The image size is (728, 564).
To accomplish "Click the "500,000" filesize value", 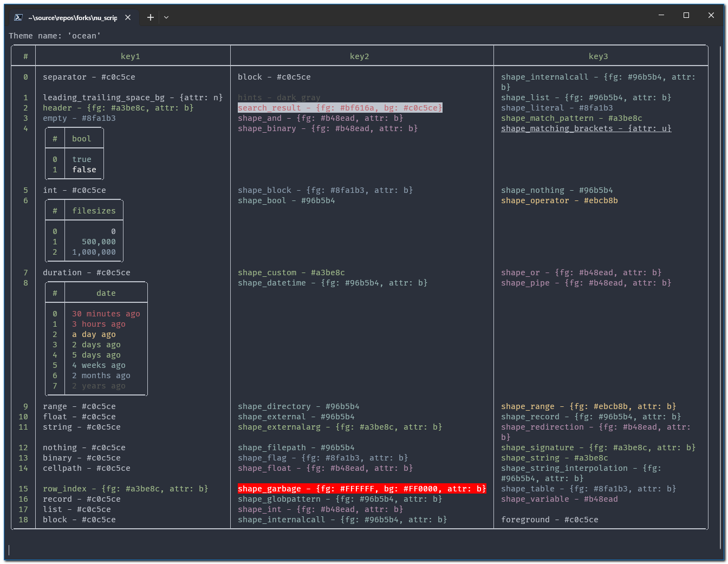I will tap(99, 242).
